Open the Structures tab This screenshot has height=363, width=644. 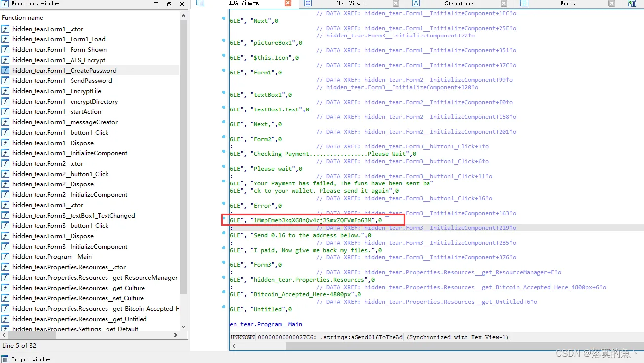tap(460, 3)
